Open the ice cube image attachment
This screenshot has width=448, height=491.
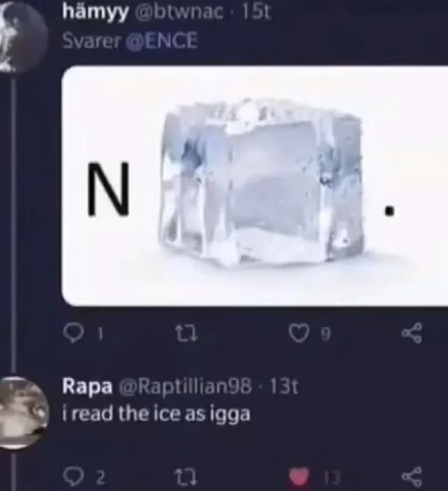tap(255, 186)
